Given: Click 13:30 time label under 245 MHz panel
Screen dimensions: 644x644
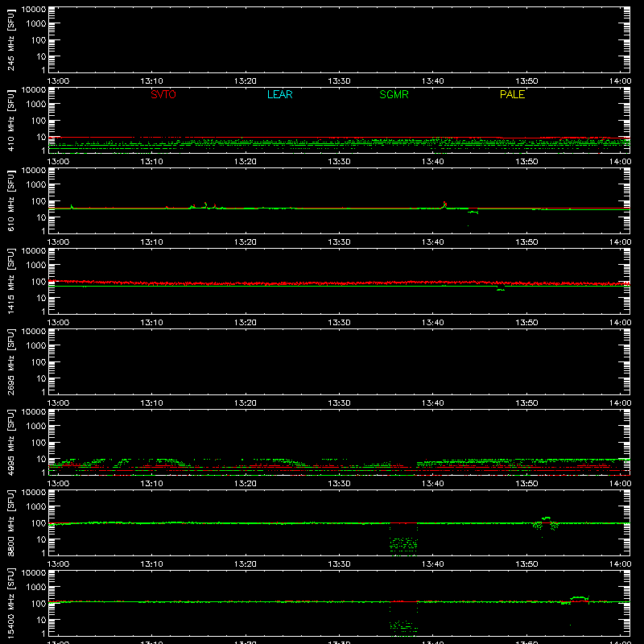Looking at the screenshot, I should pos(339,81).
